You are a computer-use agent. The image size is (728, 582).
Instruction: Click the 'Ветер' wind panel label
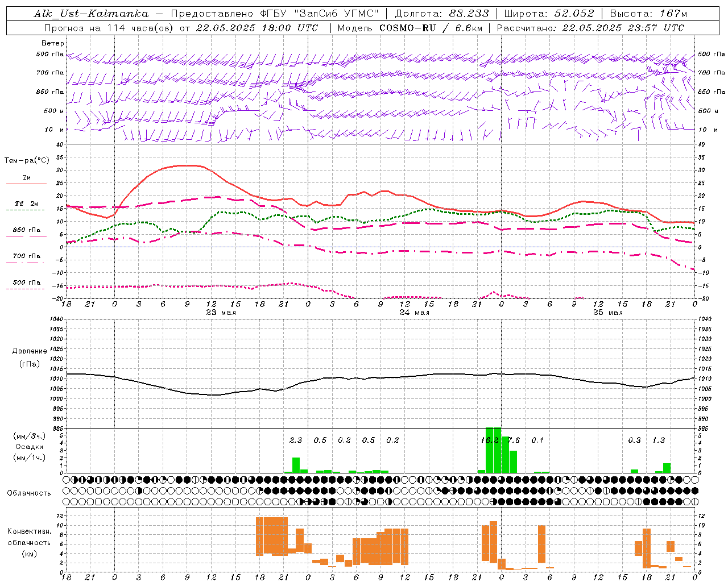pyautogui.click(x=53, y=43)
